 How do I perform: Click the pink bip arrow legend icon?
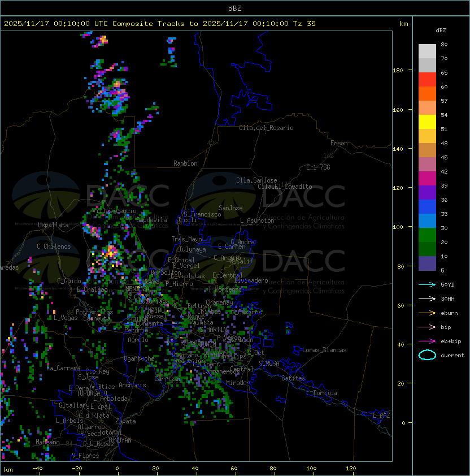tap(427, 327)
